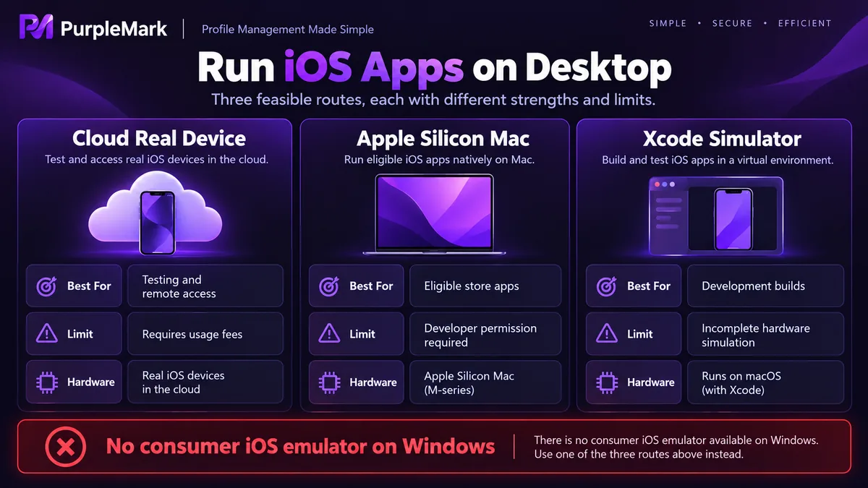Click the target icon in Cloud Real Device
The height and width of the screenshot is (488, 868).
pos(46,286)
